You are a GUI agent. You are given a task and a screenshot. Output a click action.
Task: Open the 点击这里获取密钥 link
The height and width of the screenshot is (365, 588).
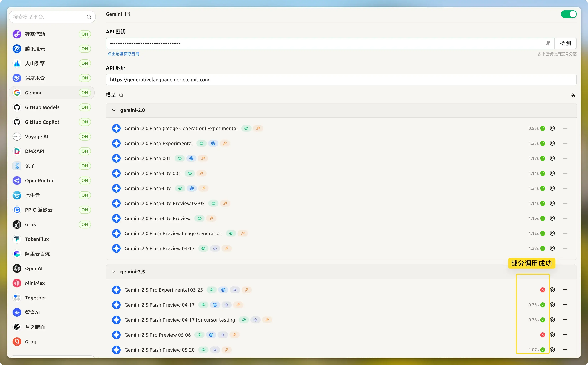pyautogui.click(x=123, y=54)
